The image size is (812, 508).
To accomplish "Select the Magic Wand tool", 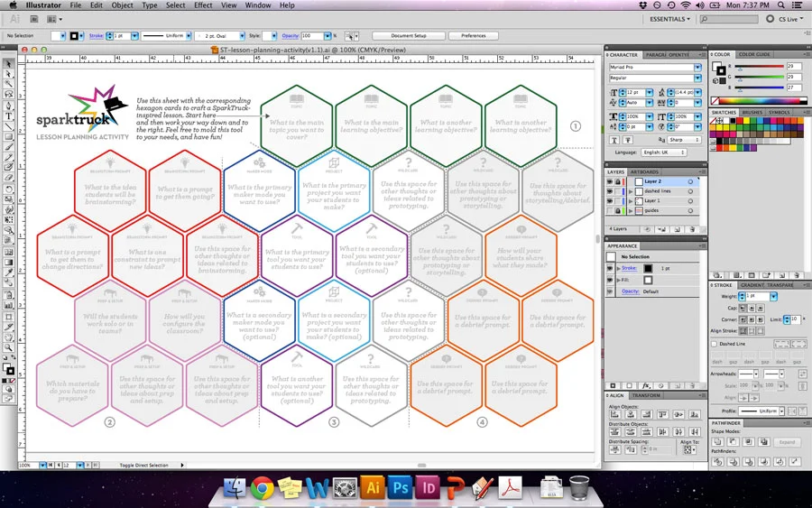I will tap(8, 85).
